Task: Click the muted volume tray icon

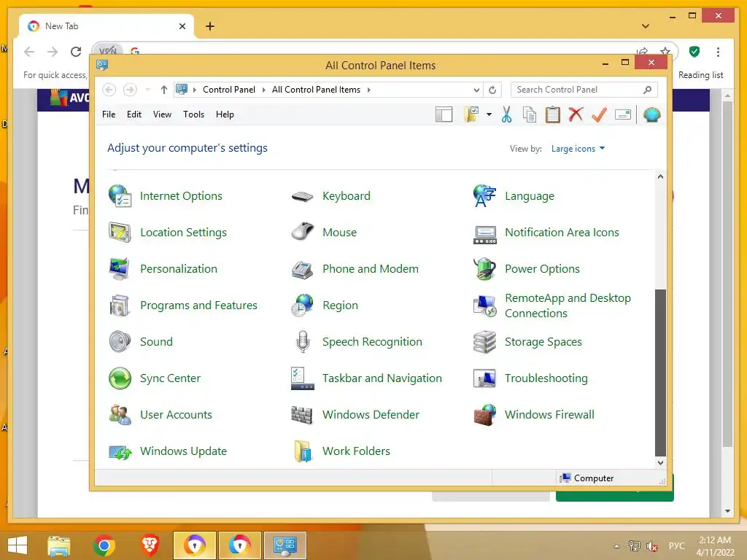Action: tap(652, 546)
